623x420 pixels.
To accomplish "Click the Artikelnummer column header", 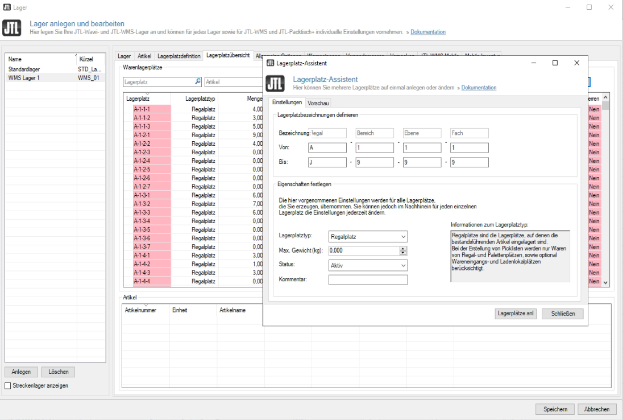I will [146, 310].
